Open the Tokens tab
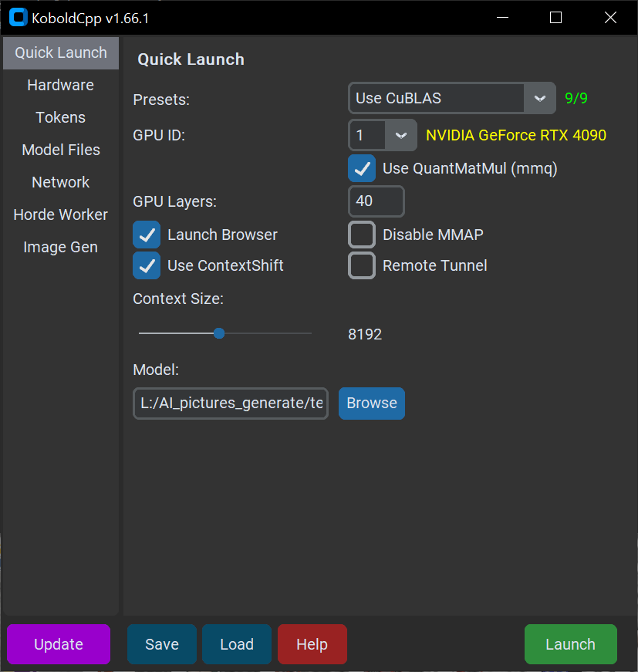Viewport: 638px width, 672px height. point(61,117)
